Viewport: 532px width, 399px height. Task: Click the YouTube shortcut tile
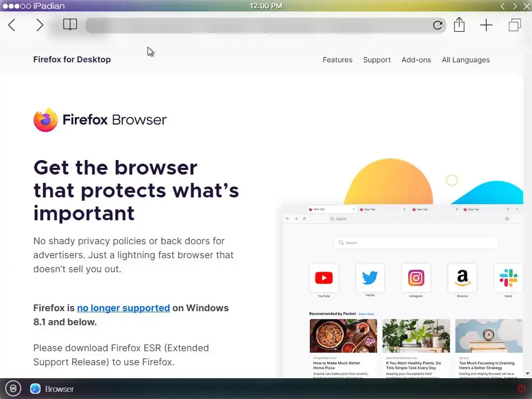[324, 277]
